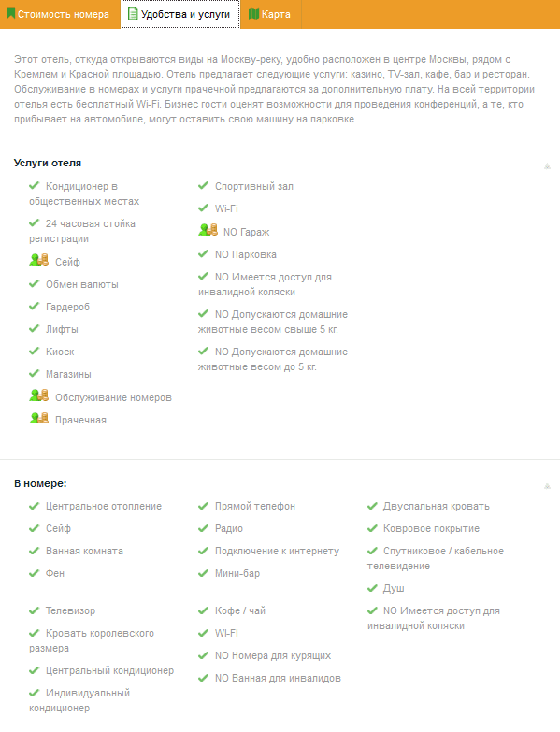Click the green checkmark next to Wi-Fi

pos(203,208)
